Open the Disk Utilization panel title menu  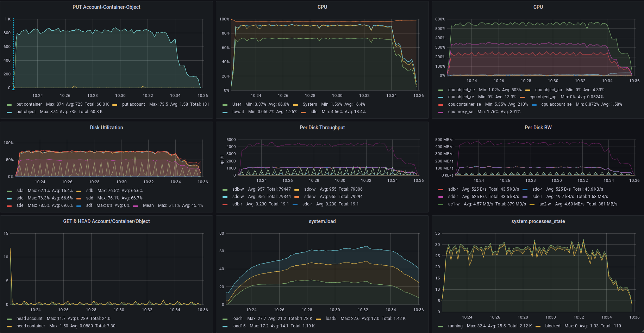click(106, 128)
